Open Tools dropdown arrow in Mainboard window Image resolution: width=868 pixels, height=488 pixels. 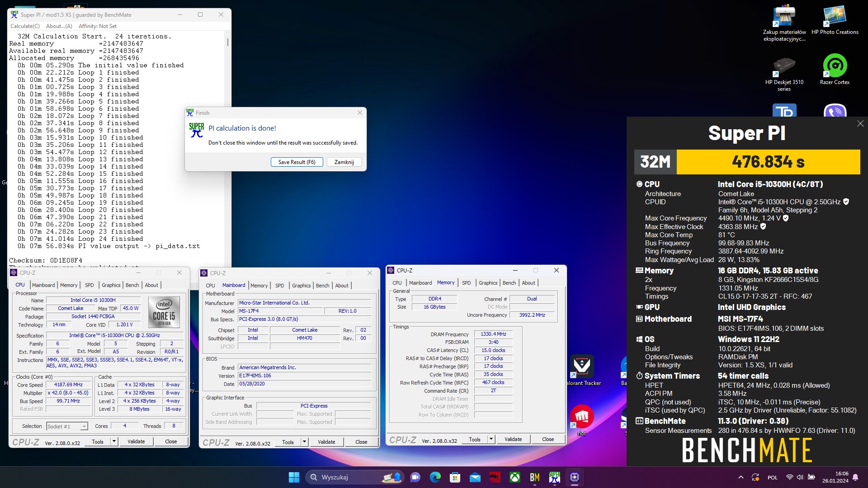pos(304,442)
